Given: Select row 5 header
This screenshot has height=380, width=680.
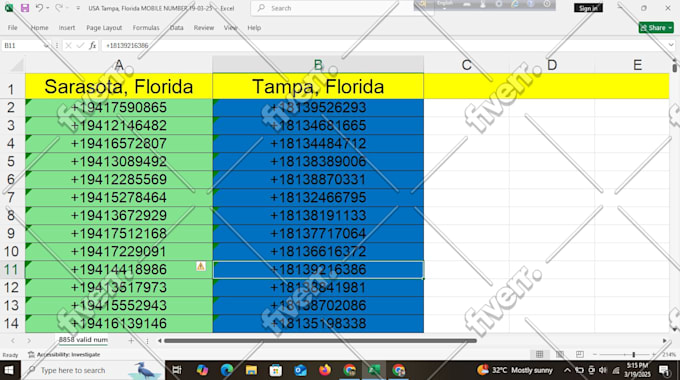Looking at the screenshot, I should tap(11, 161).
